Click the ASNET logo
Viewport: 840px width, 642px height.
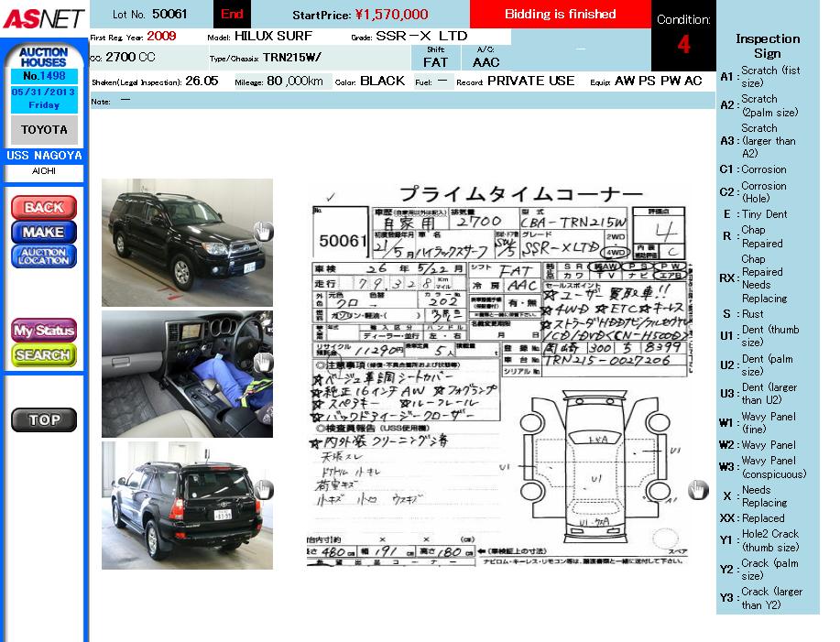[x=43, y=17]
